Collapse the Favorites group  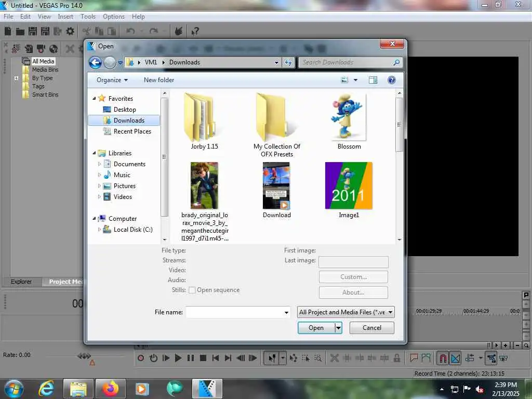point(95,98)
